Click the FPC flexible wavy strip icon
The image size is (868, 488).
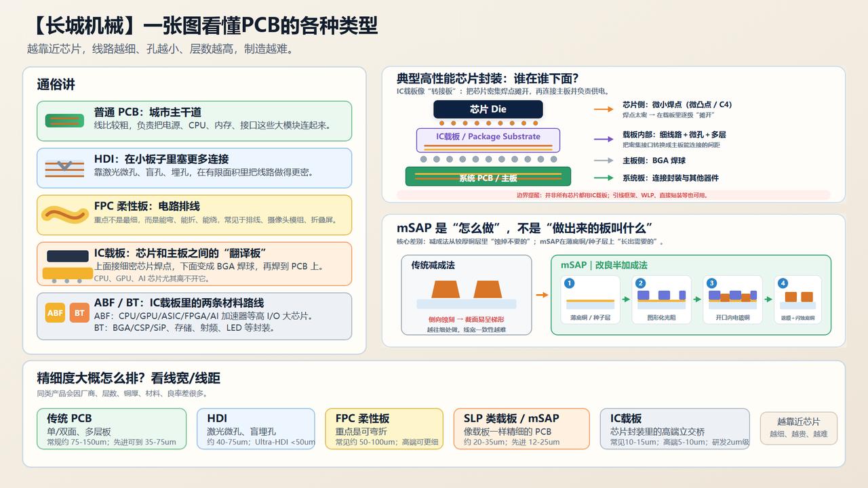click(x=64, y=215)
